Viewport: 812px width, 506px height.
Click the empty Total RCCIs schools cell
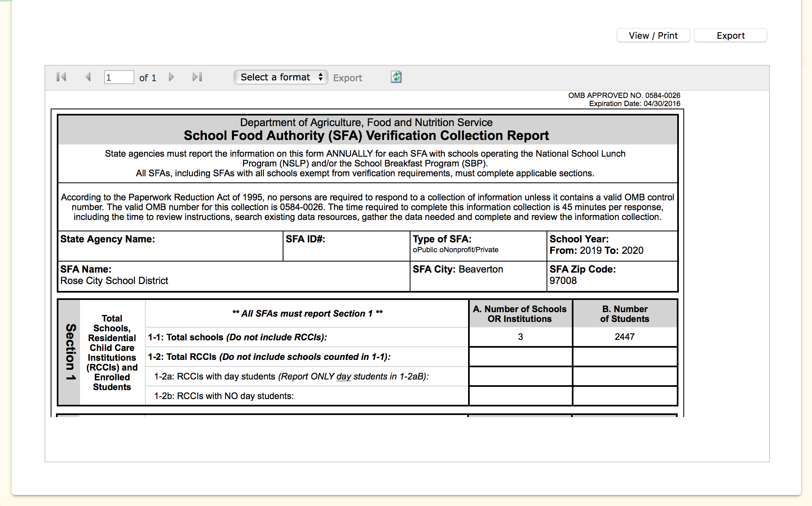pos(520,357)
